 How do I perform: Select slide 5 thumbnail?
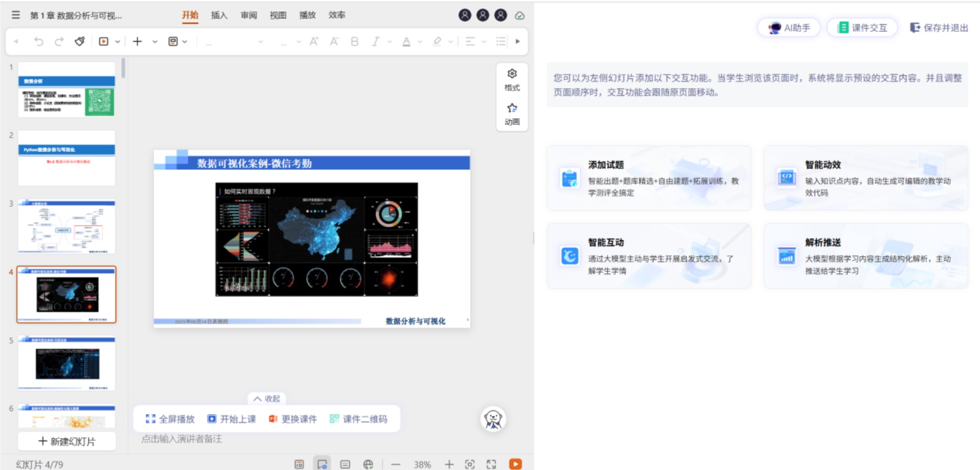66,363
